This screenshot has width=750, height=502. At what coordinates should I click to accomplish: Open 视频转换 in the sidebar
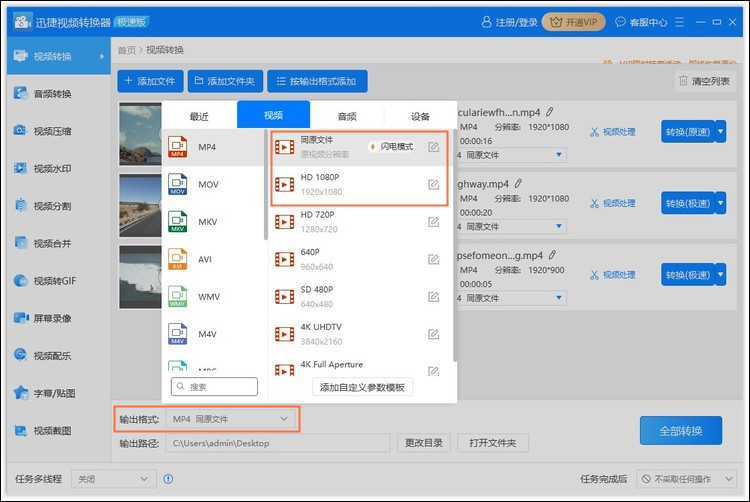click(58, 56)
